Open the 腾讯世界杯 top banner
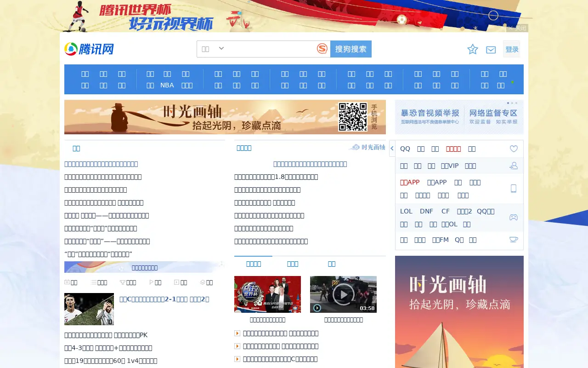588x368 pixels. 294,16
